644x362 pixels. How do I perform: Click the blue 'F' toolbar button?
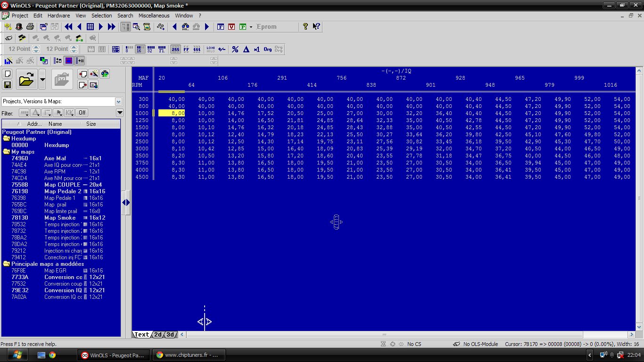pos(220,27)
